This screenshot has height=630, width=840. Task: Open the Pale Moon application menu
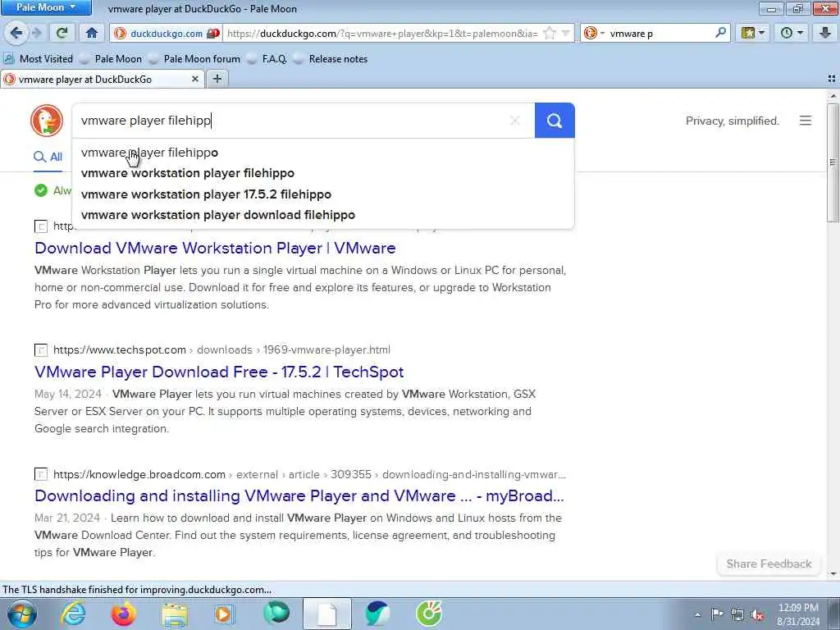coord(46,7)
